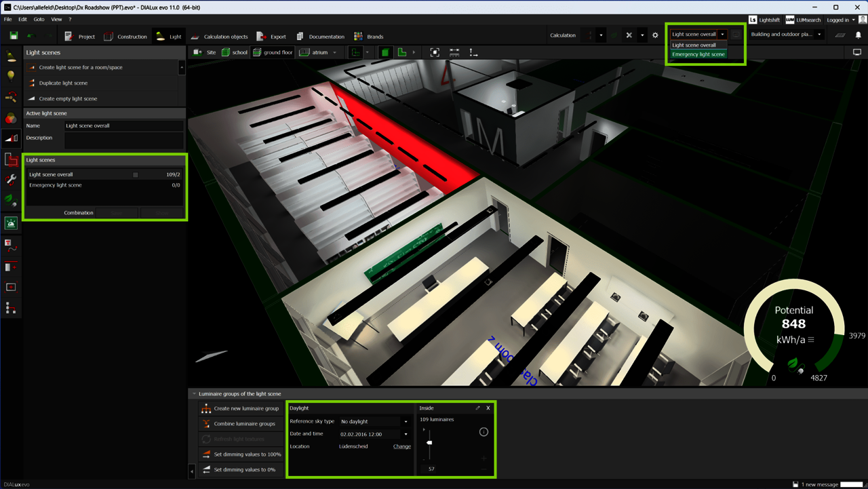
Task: Click the Change location link
Action: pos(401,446)
